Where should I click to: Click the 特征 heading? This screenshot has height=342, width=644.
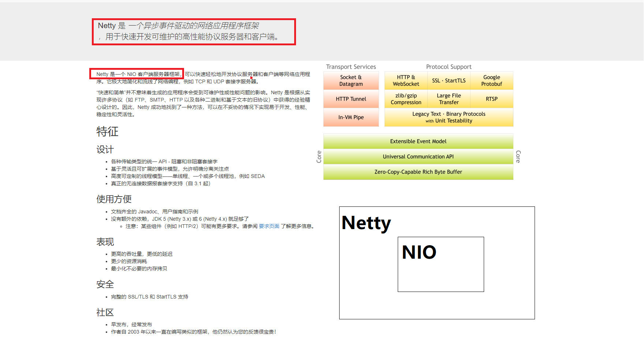point(107,132)
